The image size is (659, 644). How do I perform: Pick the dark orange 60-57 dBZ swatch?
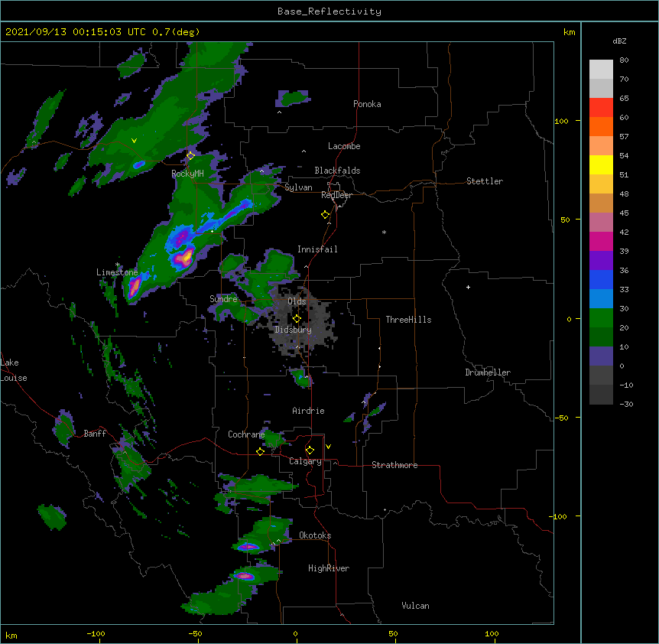pyautogui.click(x=601, y=126)
